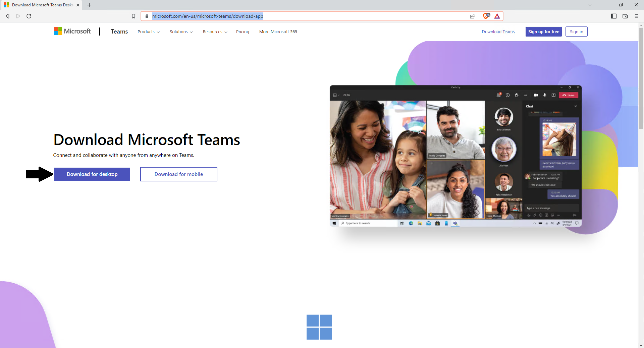644x348 pixels.
Task: Click Download for mobile button
Action: coord(179,174)
